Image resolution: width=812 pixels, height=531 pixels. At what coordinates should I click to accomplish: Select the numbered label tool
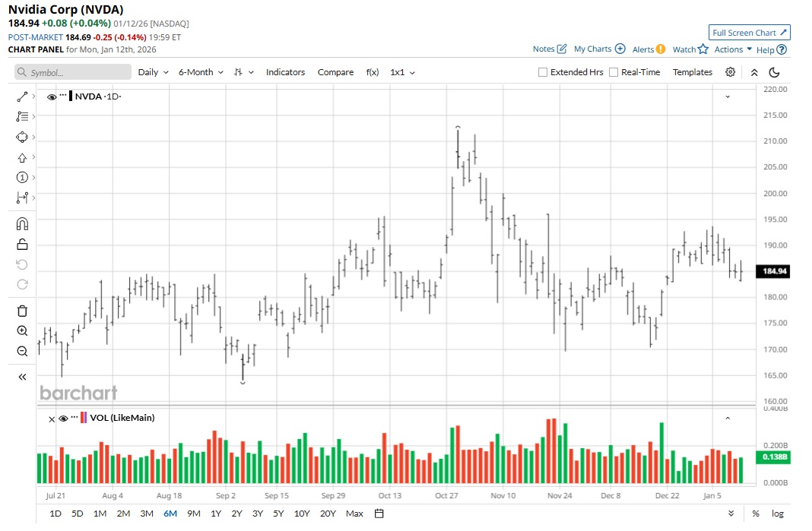click(x=22, y=178)
